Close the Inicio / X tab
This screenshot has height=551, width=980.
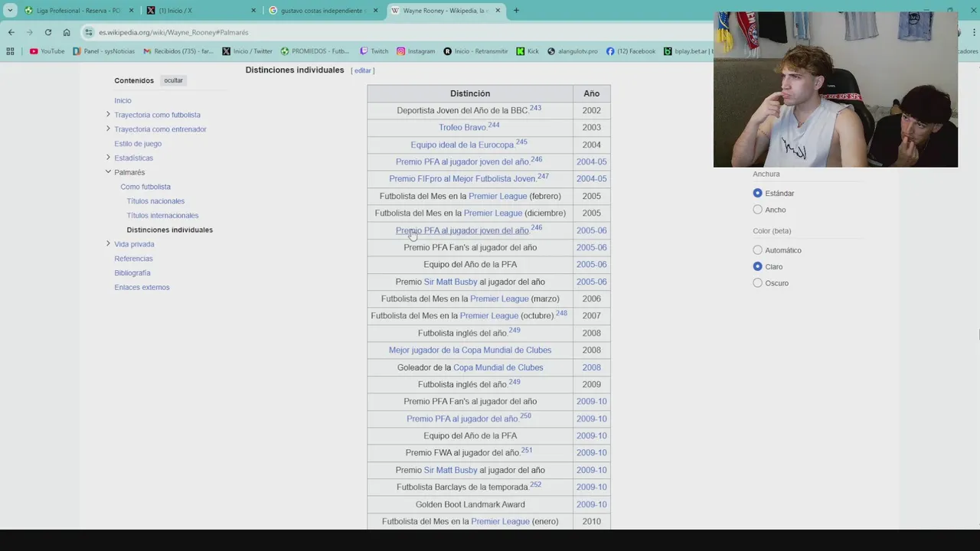tap(253, 11)
